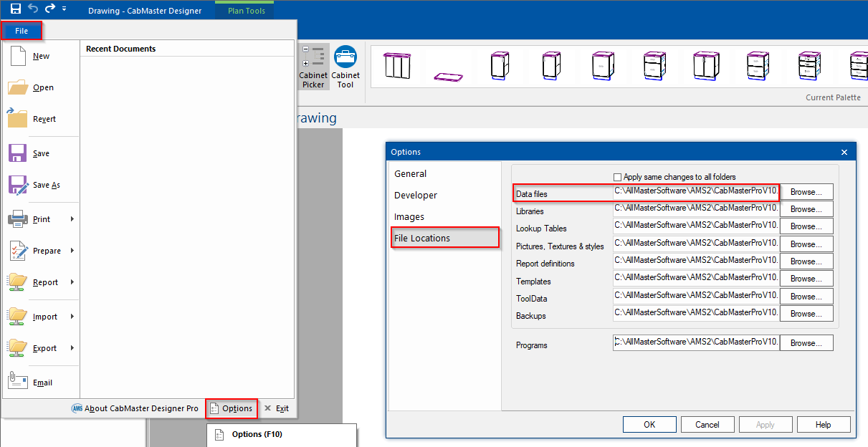Redo the action from the title bar
This screenshot has height=447, width=868.
(x=50, y=9)
